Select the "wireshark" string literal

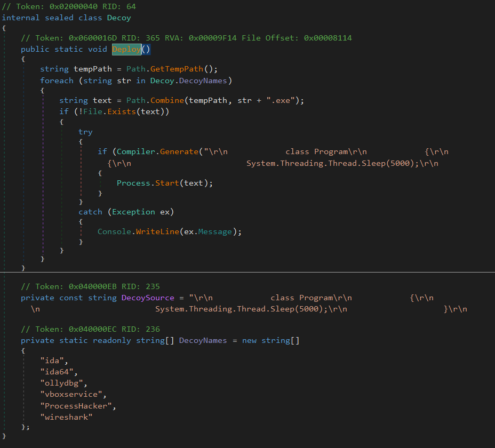tap(66, 417)
